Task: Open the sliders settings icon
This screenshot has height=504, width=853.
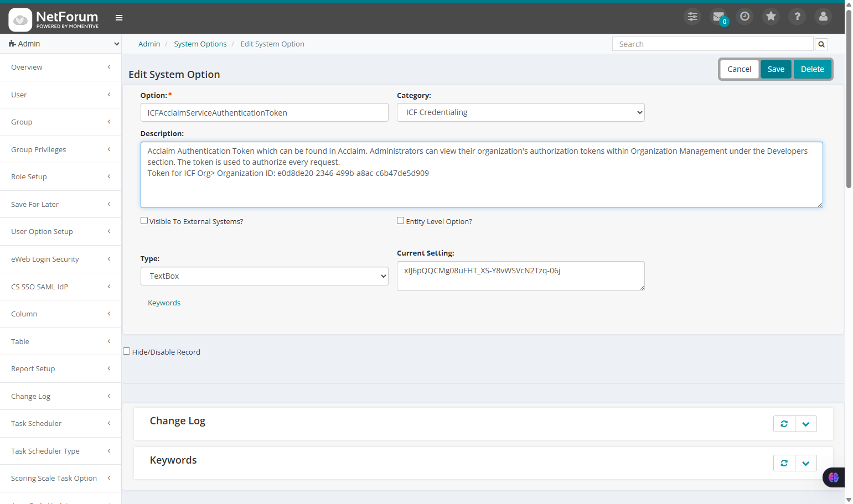Action: (x=692, y=17)
